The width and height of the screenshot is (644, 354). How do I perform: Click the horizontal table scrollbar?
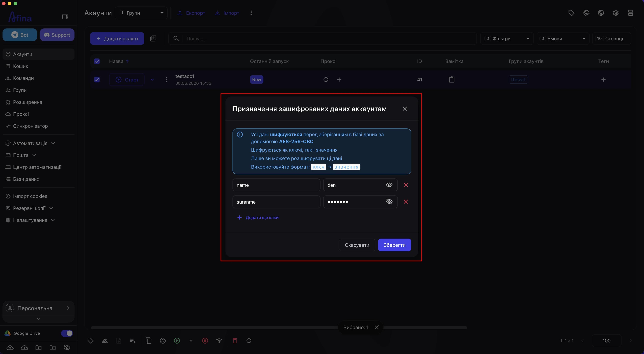tap(279, 328)
